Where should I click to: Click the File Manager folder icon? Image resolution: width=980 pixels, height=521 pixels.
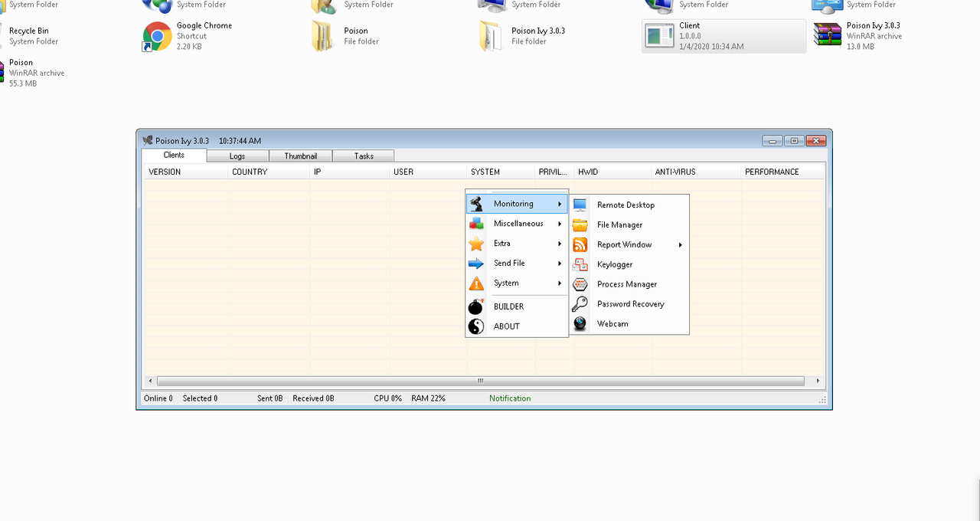point(580,225)
